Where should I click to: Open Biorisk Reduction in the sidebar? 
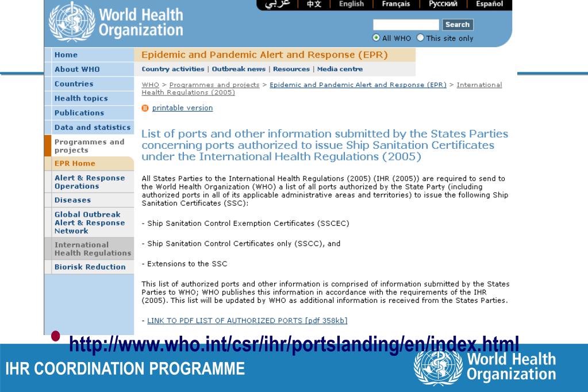(x=89, y=267)
